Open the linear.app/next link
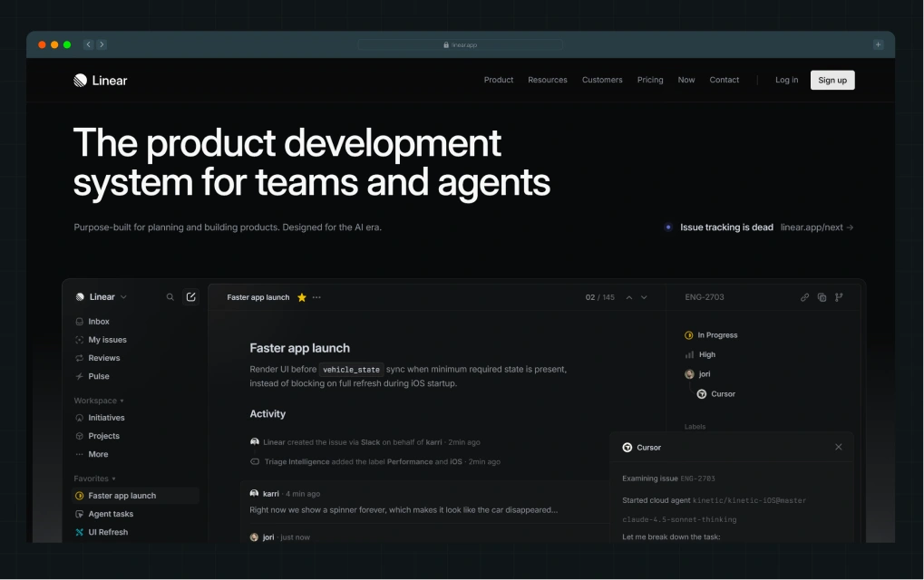924x580 pixels. pos(817,227)
